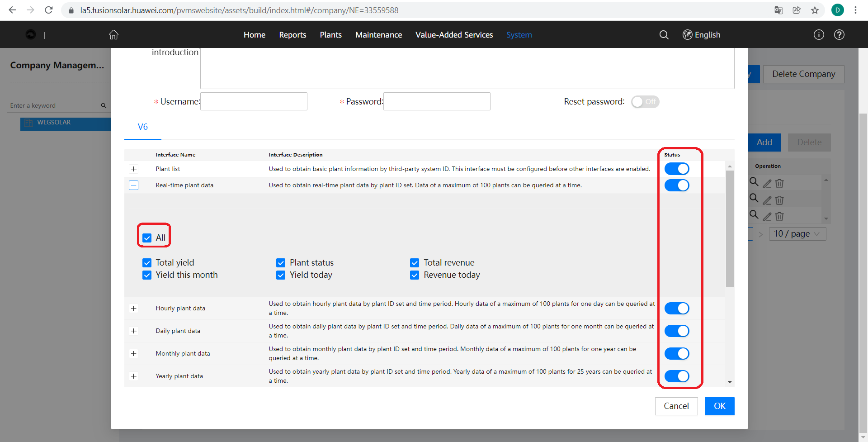Click the Cancel button
Screen dimensions: 868x442
coord(676,406)
